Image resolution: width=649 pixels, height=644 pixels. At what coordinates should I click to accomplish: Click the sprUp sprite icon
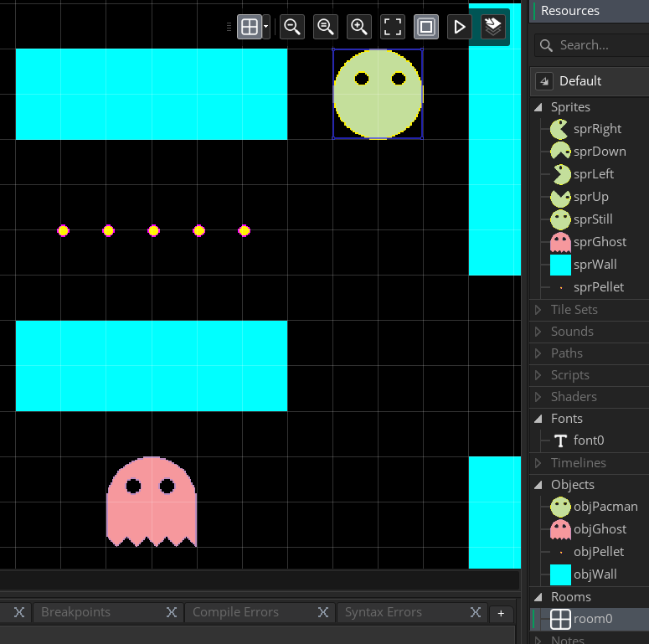click(560, 197)
